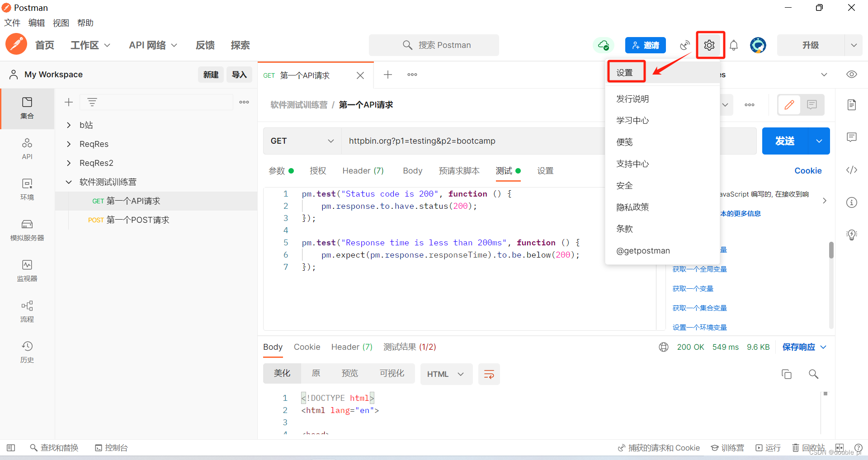Image resolution: width=868 pixels, height=460 pixels.
Task: Open Collections in the sidebar
Action: (x=27, y=108)
